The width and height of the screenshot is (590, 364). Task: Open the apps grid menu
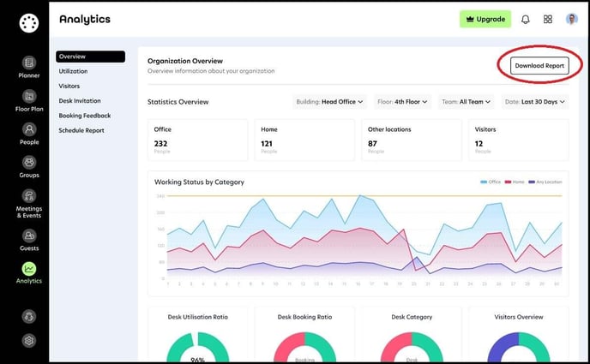point(548,19)
